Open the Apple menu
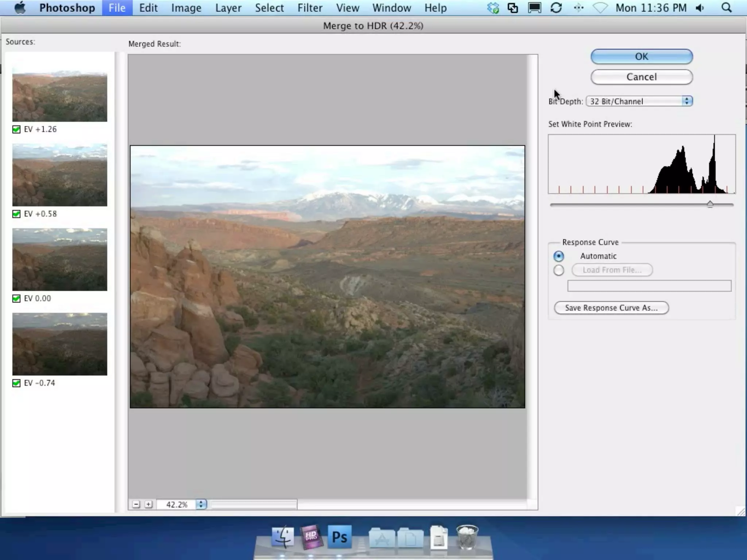 (20, 8)
